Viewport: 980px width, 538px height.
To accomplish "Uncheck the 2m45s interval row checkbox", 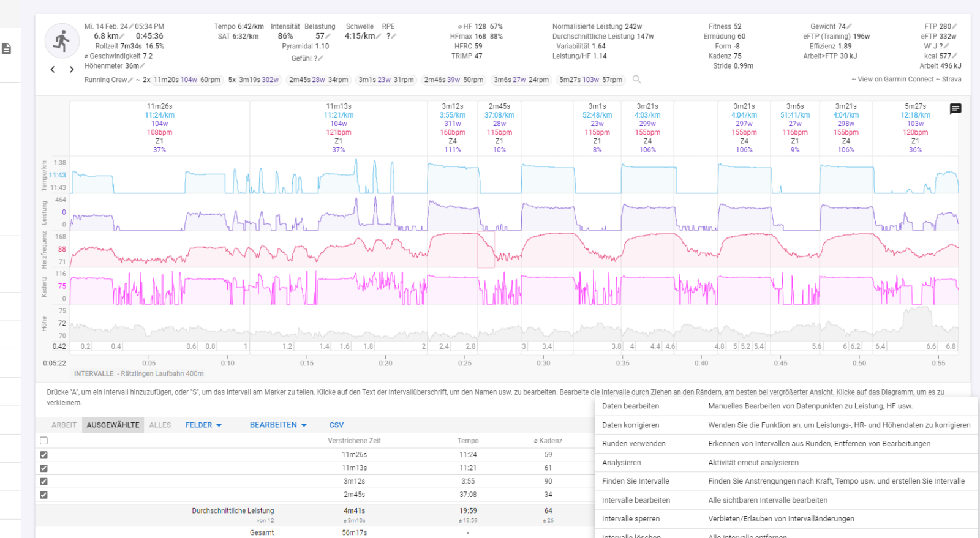I will pos(43,495).
